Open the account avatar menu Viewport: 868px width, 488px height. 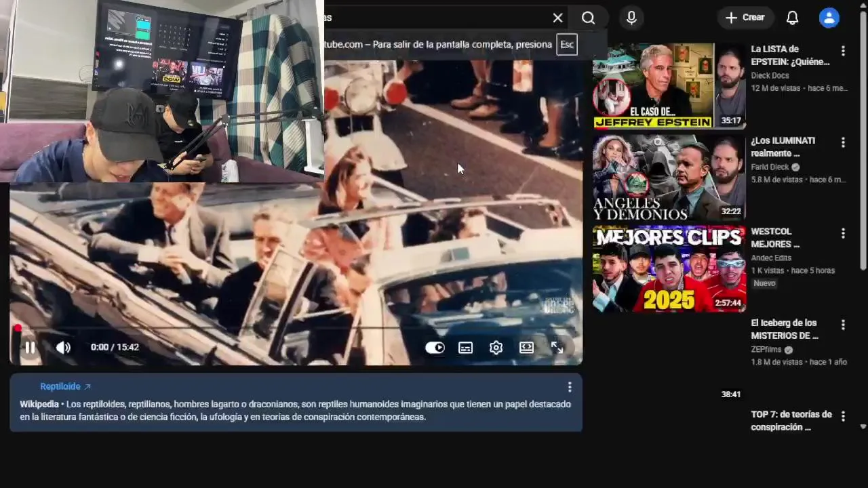coord(829,18)
